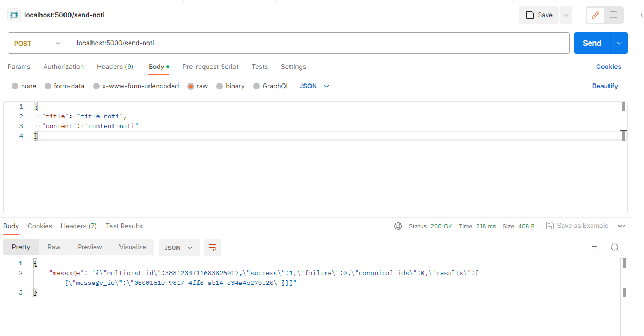Switch to the Pre-request Script tab
The height and width of the screenshot is (336, 644).
click(x=210, y=67)
